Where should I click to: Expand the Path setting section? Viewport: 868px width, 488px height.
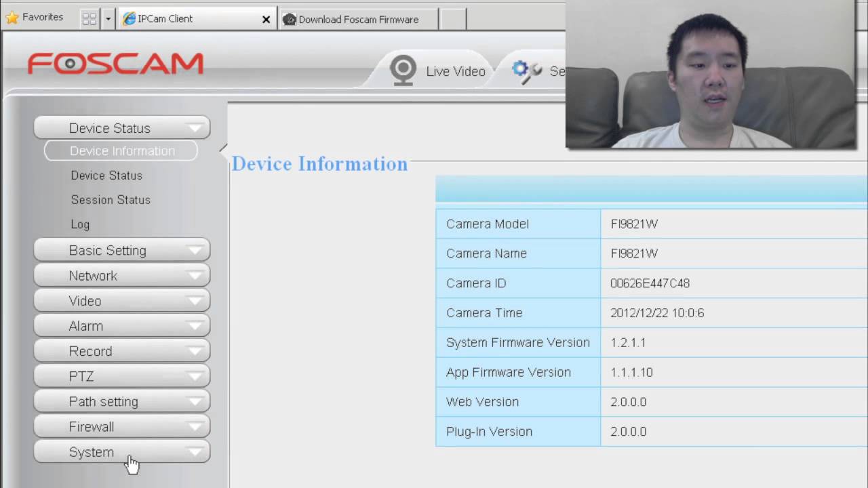(x=122, y=401)
